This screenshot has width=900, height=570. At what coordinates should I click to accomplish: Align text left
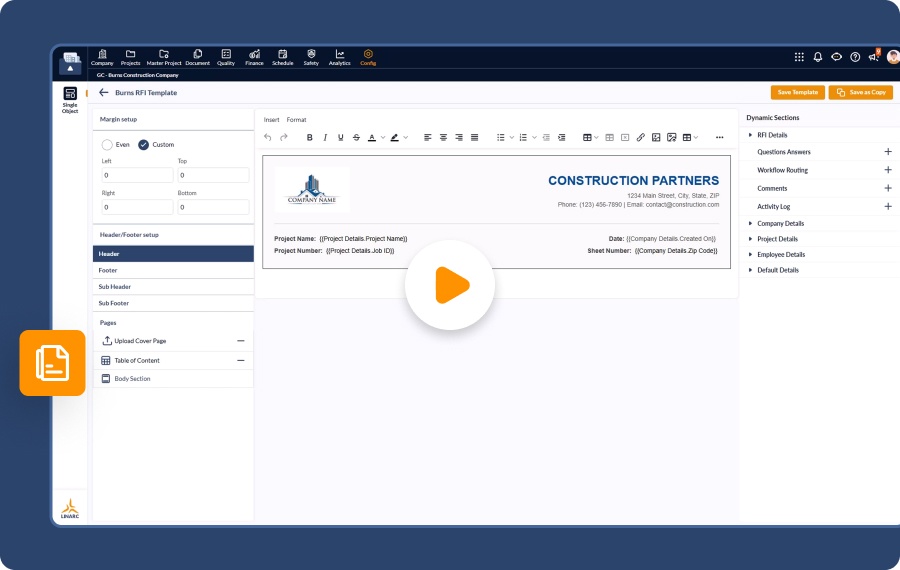pos(428,137)
